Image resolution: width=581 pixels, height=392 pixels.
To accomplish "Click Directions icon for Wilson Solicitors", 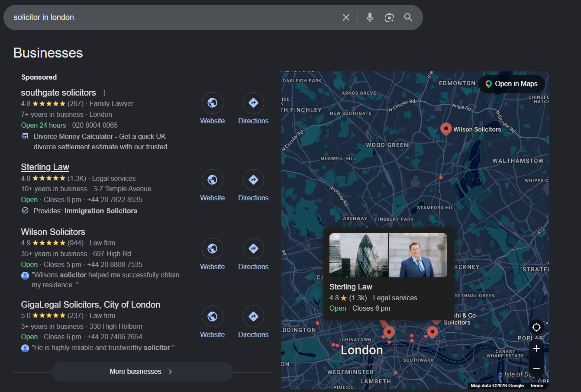I will [x=253, y=249].
